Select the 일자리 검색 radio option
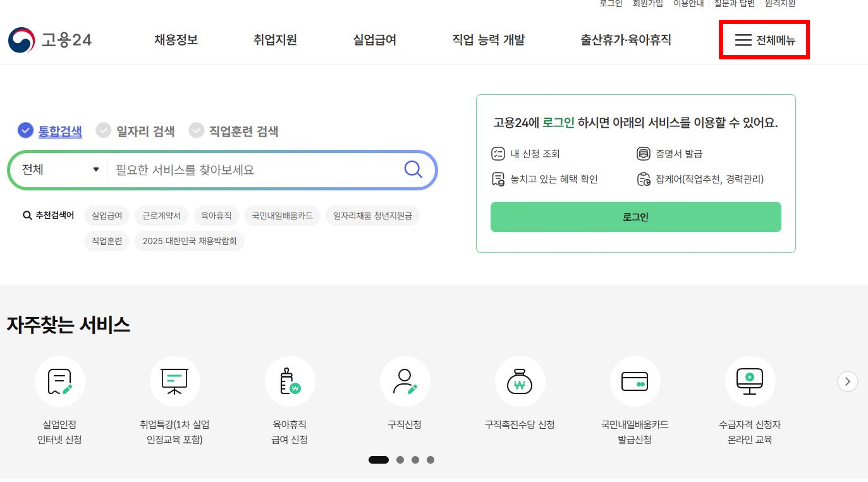Screen dimensions: 868x482 click(103, 131)
